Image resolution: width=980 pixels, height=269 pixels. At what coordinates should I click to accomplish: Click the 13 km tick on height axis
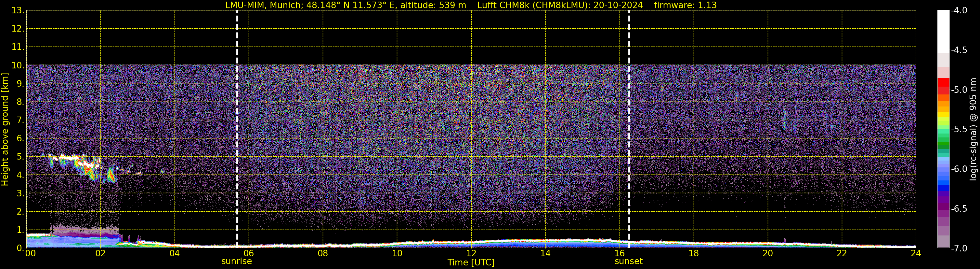tap(18, 11)
